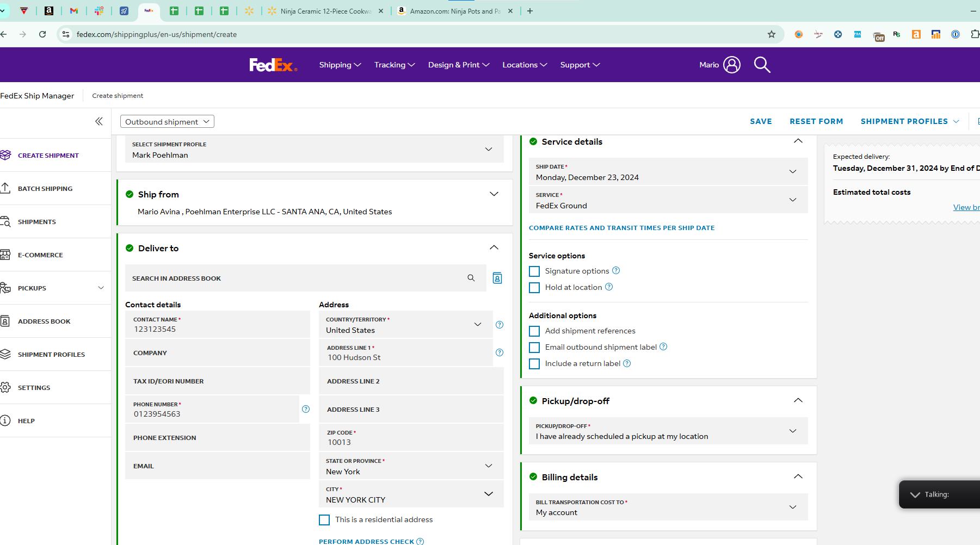Click the Address Line 2 field
The width and height of the screenshot is (980, 545).
click(x=411, y=381)
